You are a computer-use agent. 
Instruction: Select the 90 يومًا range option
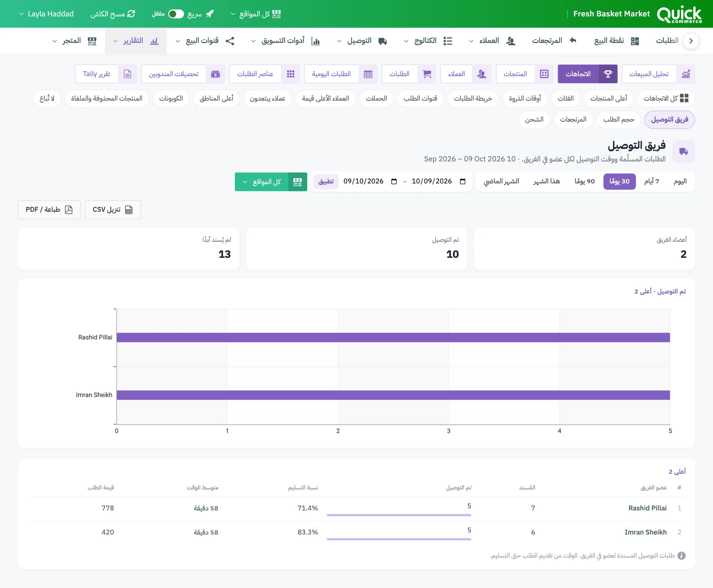point(584,182)
